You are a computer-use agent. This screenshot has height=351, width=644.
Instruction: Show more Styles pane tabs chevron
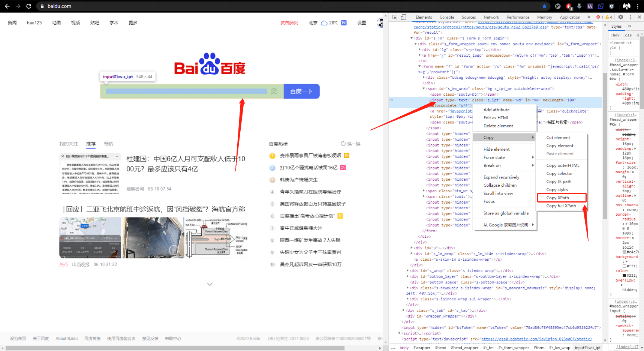pos(629,26)
